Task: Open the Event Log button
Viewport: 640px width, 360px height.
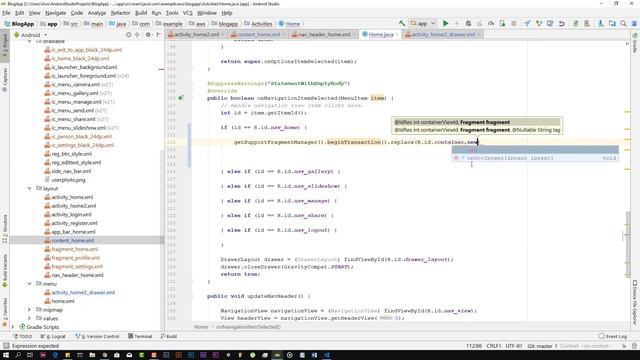Action: tap(613, 336)
